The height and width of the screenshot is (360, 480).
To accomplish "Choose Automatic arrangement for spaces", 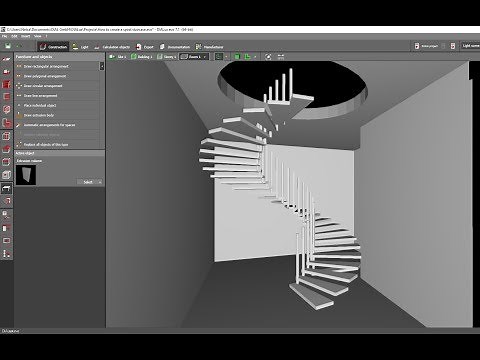I will (57, 125).
